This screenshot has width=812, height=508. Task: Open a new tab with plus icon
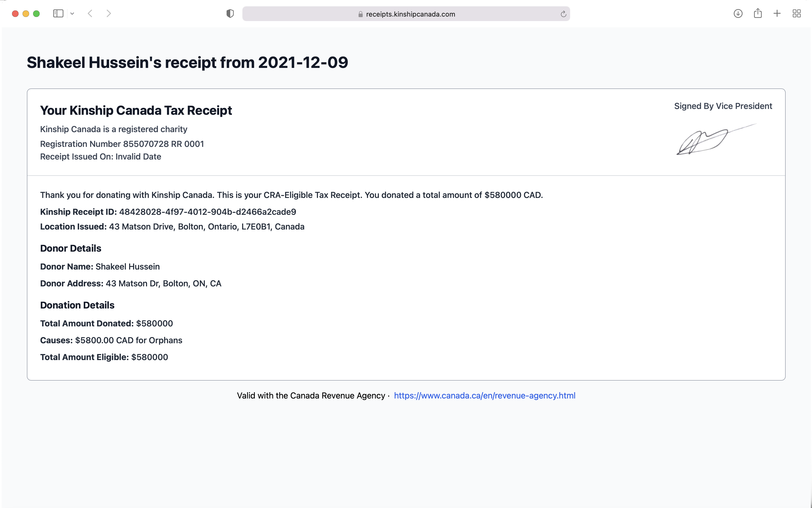(777, 13)
